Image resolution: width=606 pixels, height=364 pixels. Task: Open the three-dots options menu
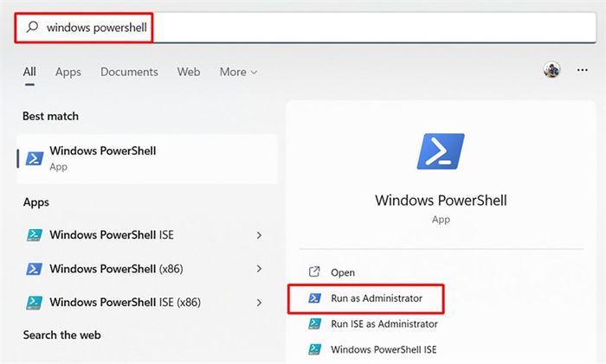pos(582,70)
